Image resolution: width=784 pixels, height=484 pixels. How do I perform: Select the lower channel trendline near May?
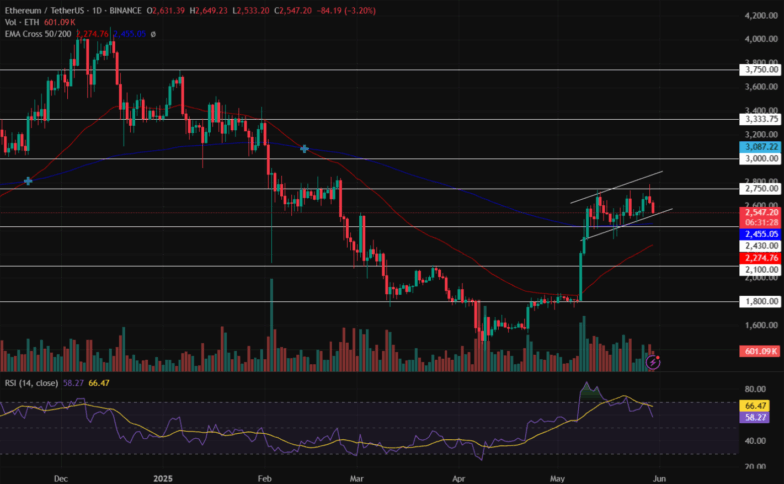pyautogui.click(x=626, y=224)
